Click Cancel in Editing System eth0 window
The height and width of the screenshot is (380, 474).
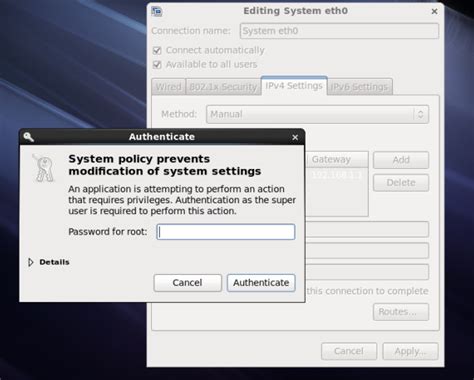click(x=349, y=351)
